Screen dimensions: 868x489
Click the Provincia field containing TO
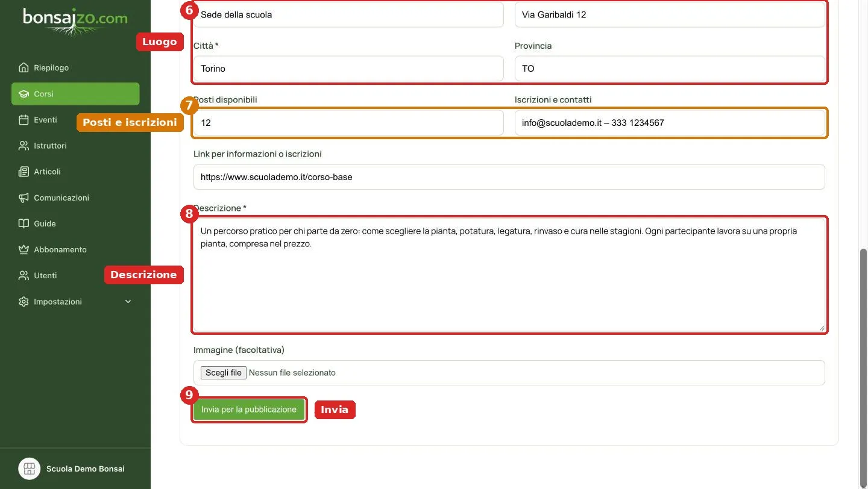click(670, 69)
